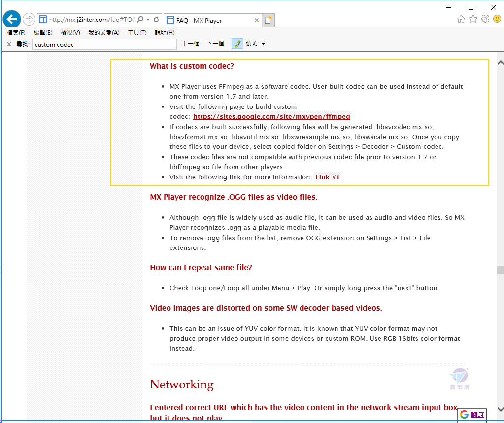The height and width of the screenshot is (423, 504).
Task: Click the text Check Loop one/Loop all
Action: [304, 288]
